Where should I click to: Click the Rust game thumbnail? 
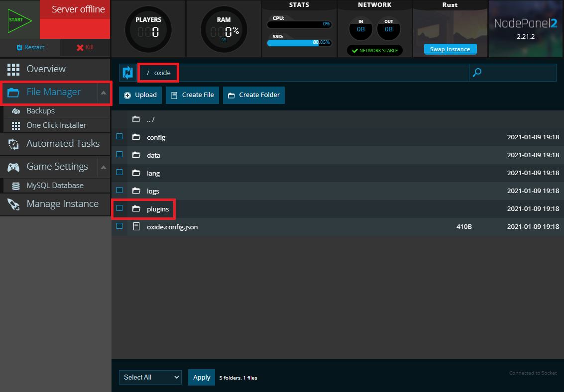pyautogui.click(x=451, y=29)
